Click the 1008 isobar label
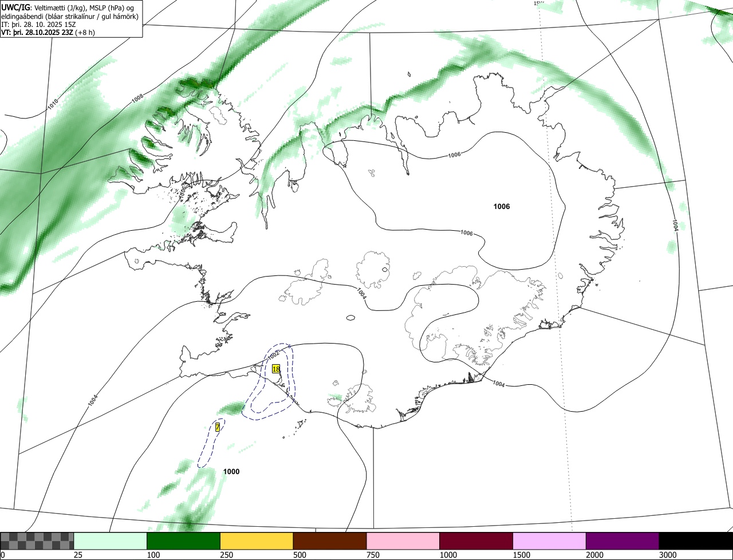The width and height of the screenshot is (733, 560). coord(137,98)
